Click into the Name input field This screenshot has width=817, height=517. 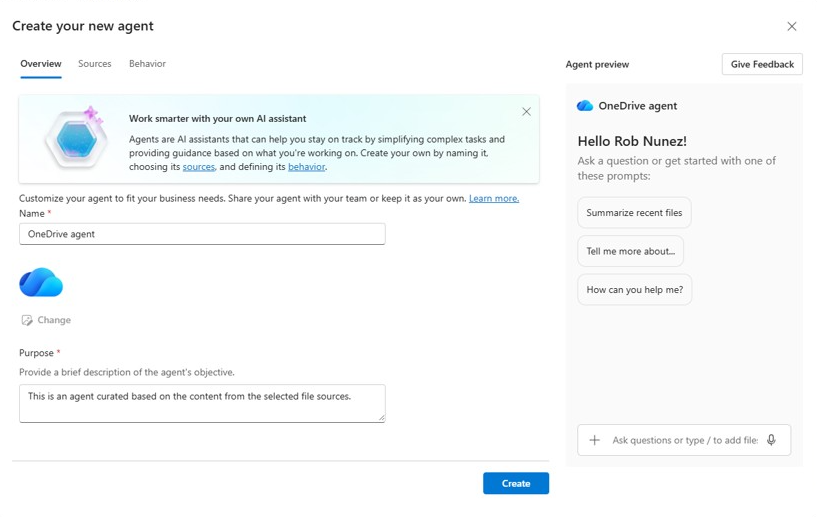(202, 234)
